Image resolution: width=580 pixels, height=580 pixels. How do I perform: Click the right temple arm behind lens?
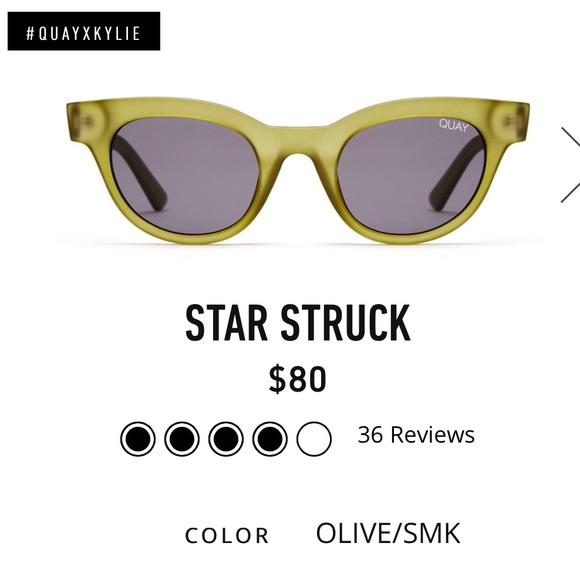click(x=456, y=174)
